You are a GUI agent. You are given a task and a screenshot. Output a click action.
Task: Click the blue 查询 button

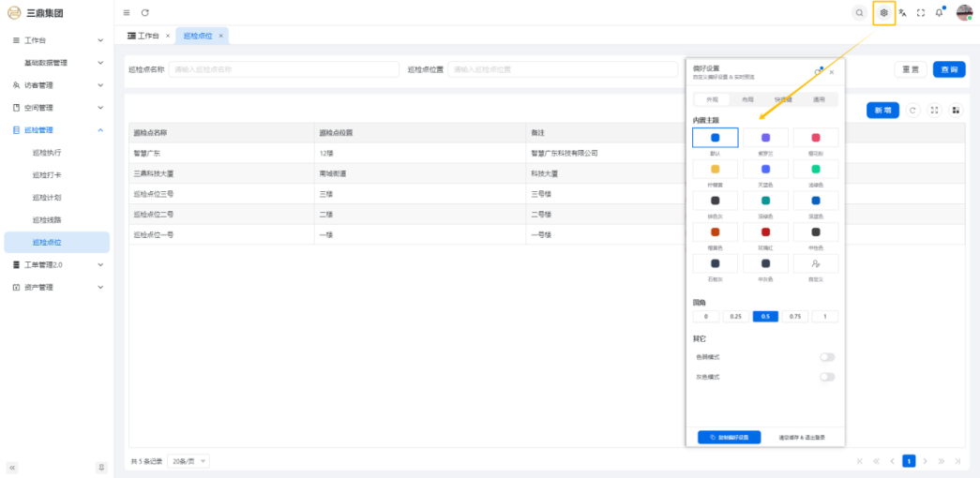tap(948, 69)
